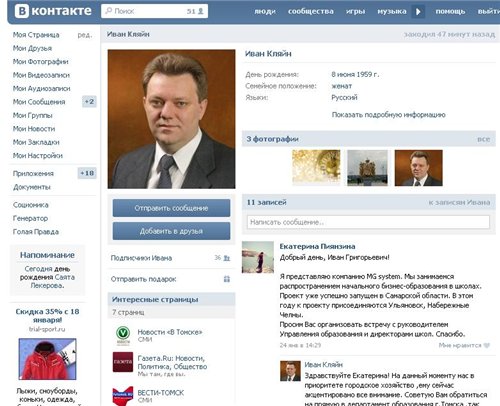
Task: Click the +2 messages counter badge
Action: click(89, 102)
